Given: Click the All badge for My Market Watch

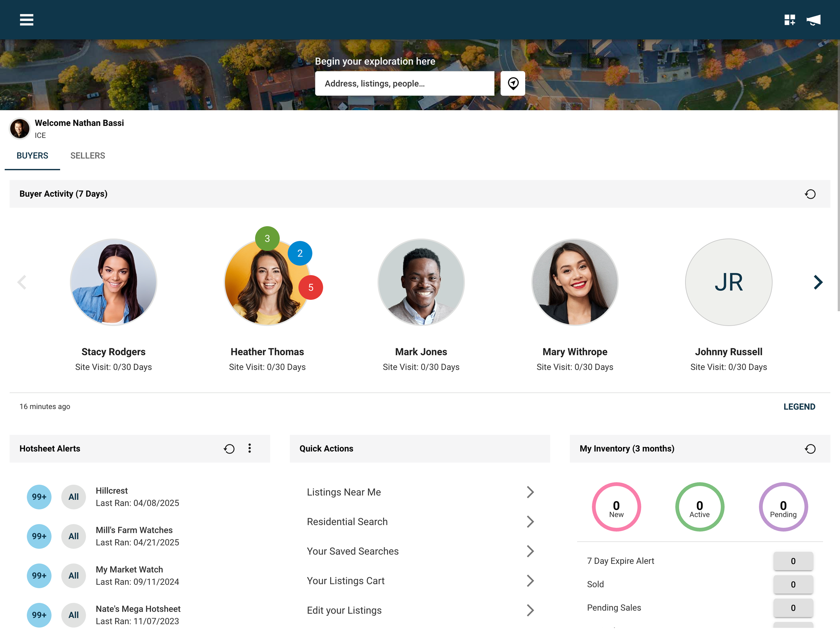Looking at the screenshot, I should pyautogui.click(x=74, y=576).
